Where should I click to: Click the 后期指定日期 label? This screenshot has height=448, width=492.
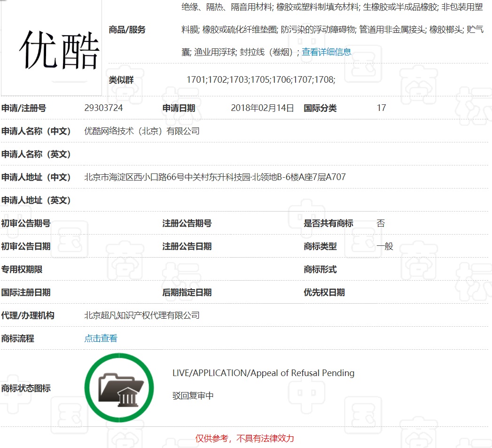tap(187, 292)
